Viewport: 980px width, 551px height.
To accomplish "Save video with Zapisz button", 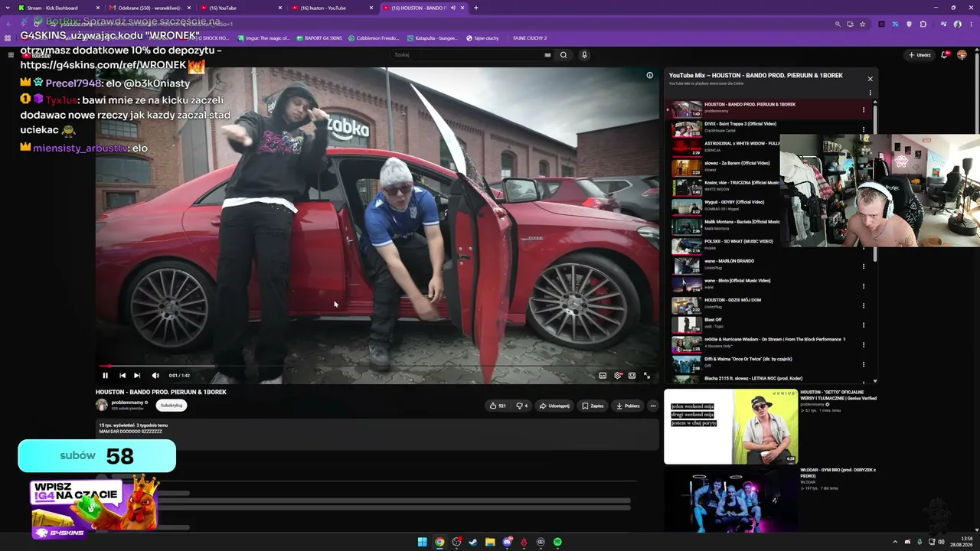I will coord(593,406).
